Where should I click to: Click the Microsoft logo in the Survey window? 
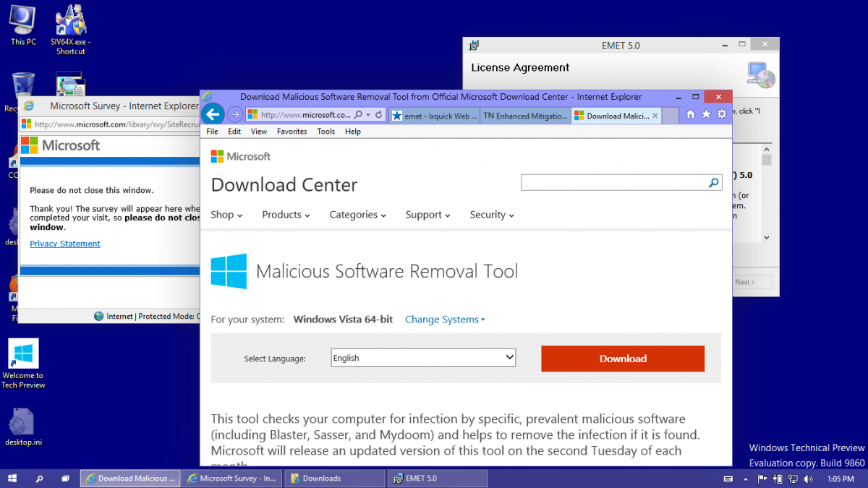(x=61, y=145)
